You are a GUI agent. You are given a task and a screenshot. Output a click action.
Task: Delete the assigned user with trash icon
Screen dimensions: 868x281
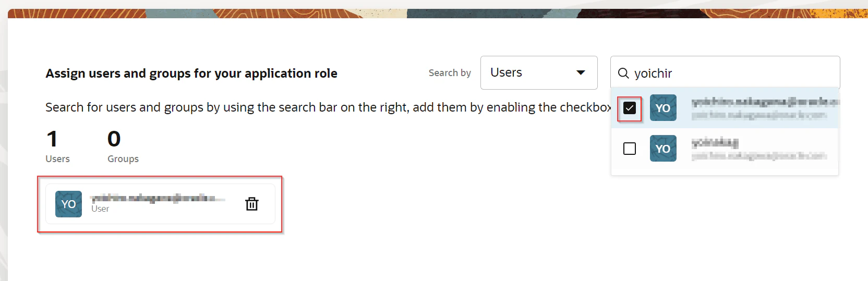click(x=252, y=204)
